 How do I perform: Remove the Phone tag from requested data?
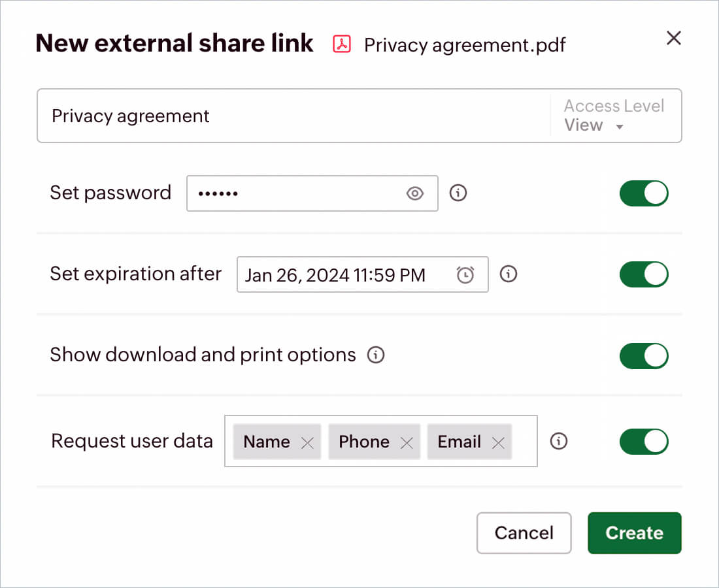pos(407,442)
